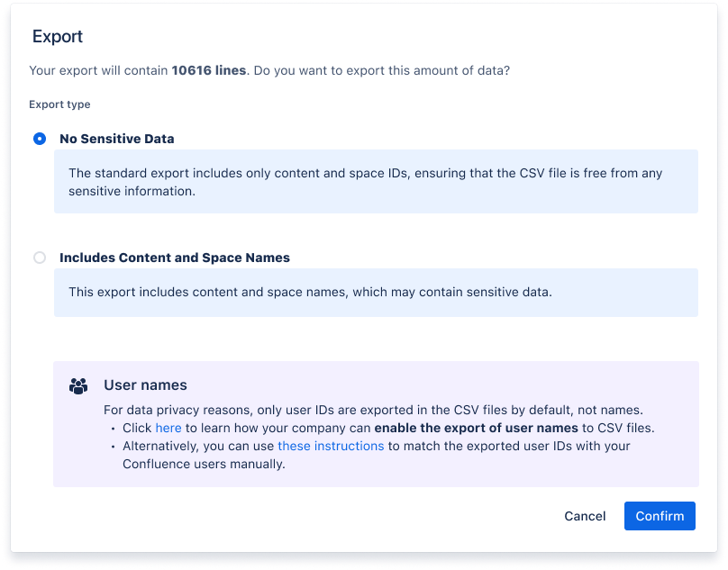Click the User names heading
Screen dimensions: 728x570
(x=147, y=385)
